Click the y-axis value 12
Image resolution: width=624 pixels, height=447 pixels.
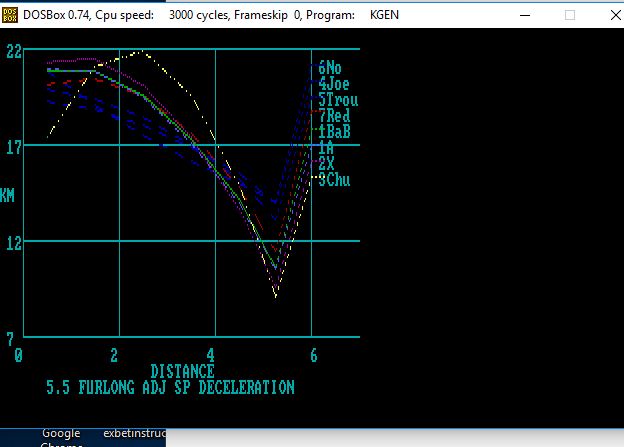pyautogui.click(x=14, y=243)
